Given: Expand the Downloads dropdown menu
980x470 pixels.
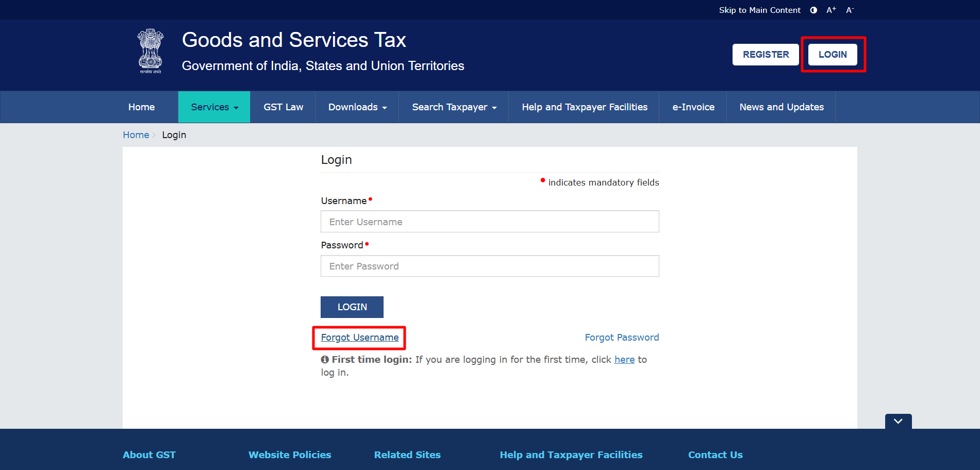Looking at the screenshot, I should [x=357, y=107].
